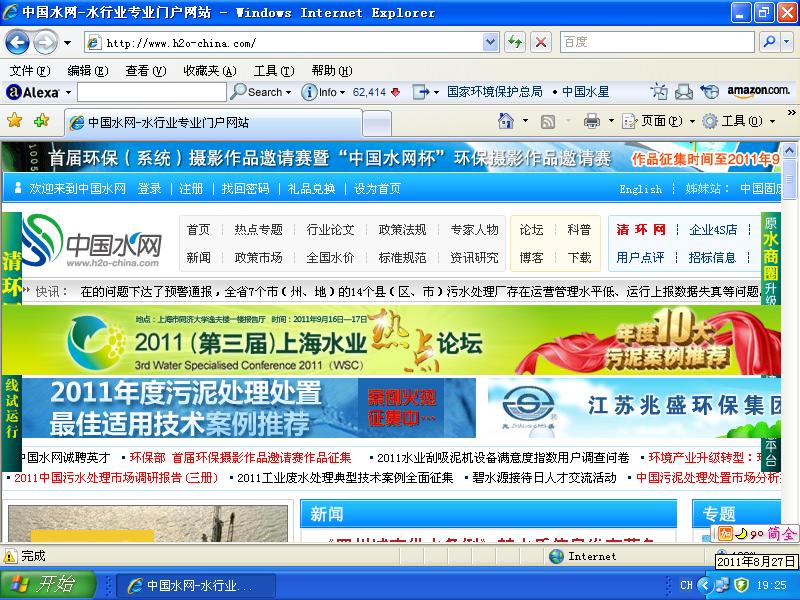Open the 工具(T) menu

(x=274, y=70)
